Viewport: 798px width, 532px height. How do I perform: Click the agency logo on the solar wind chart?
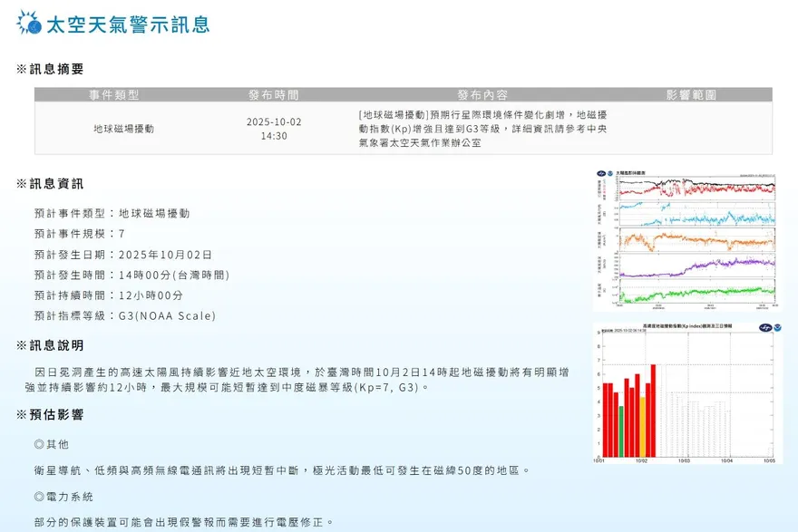click(599, 173)
